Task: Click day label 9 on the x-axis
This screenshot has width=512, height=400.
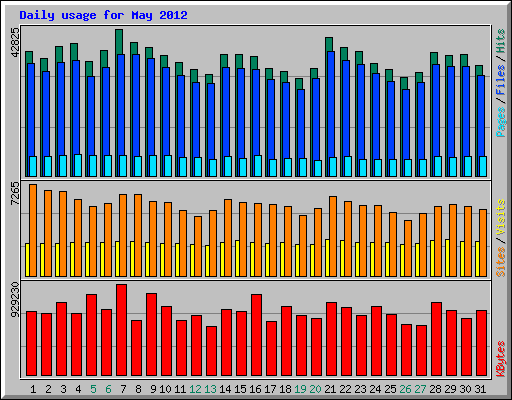Action: [x=153, y=389]
